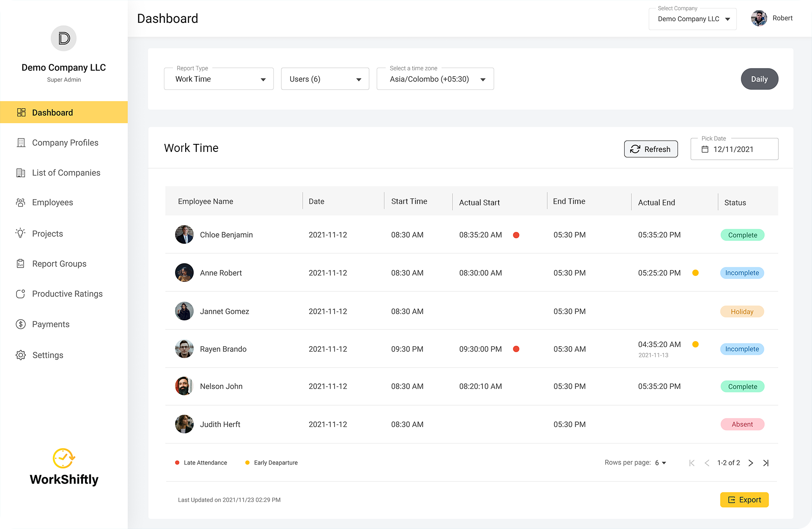The image size is (812, 529).
Task: Click the calendar icon in Pick Date
Action: (x=705, y=149)
